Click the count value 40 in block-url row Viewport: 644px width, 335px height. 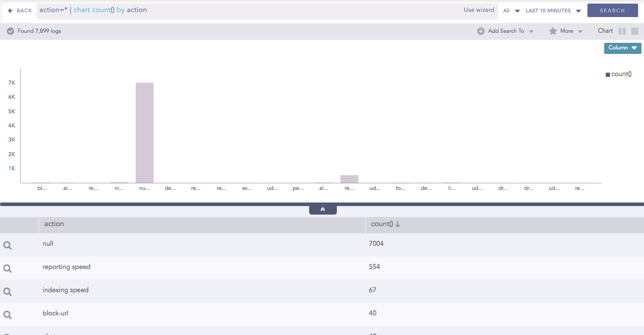pyautogui.click(x=373, y=313)
